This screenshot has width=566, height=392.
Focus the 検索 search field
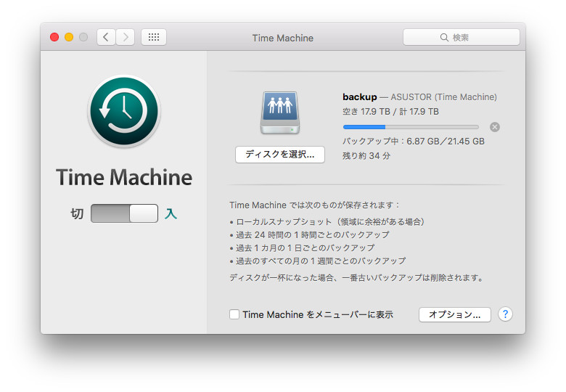click(x=462, y=37)
